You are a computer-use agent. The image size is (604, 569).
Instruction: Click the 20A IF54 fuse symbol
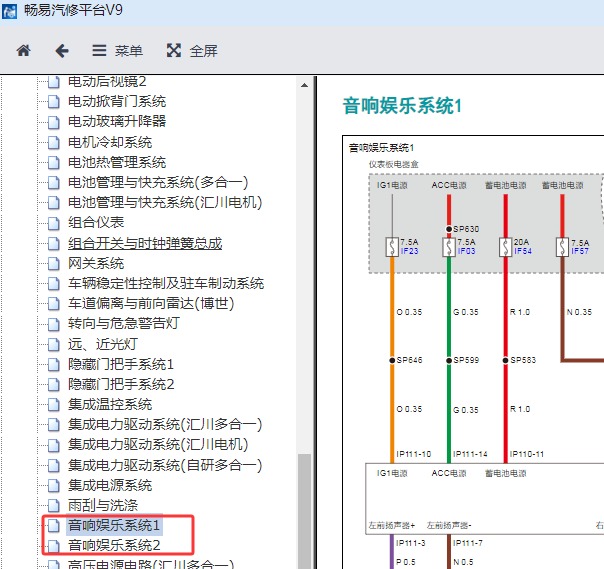coord(505,247)
